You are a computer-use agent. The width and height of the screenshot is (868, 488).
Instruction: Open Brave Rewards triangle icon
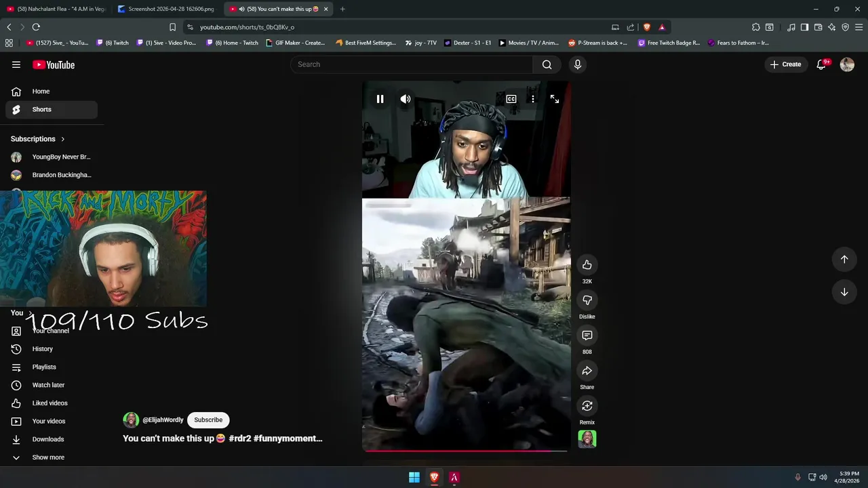click(662, 27)
